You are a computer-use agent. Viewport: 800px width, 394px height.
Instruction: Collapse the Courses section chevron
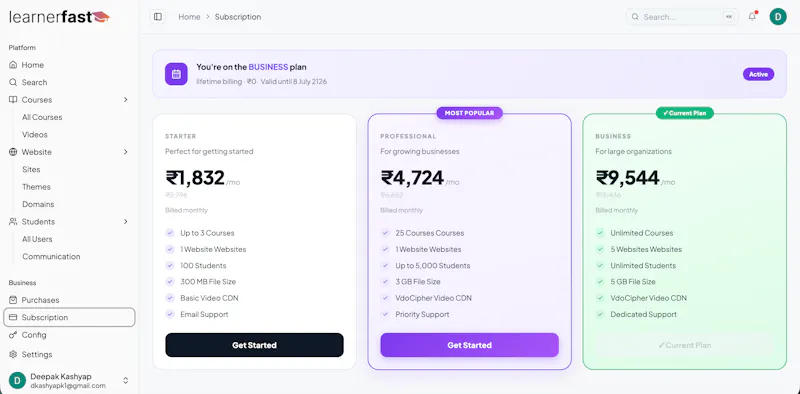pos(126,100)
